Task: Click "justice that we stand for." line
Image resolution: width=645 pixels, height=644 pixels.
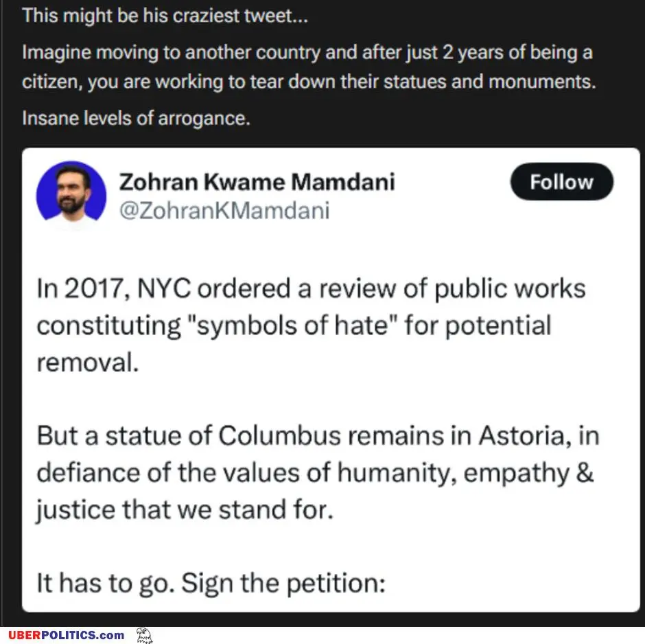Action: (x=184, y=511)
